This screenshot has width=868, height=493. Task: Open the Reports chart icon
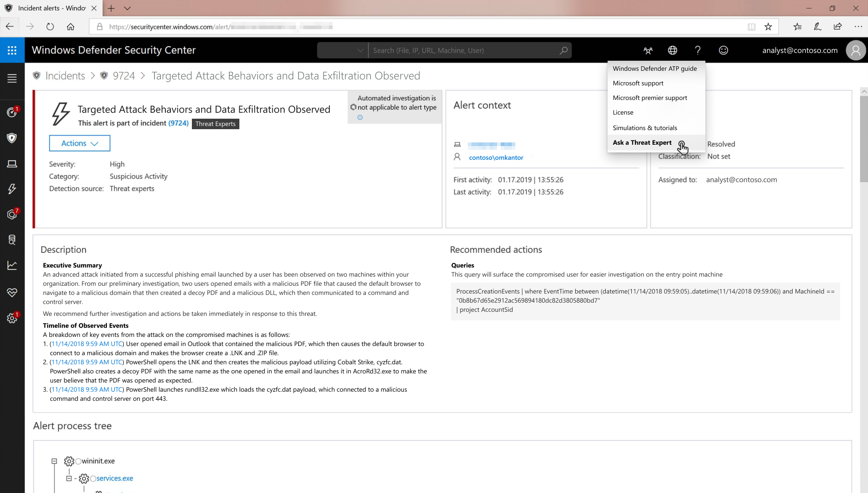pyautogui.click(x=12, y=265)
